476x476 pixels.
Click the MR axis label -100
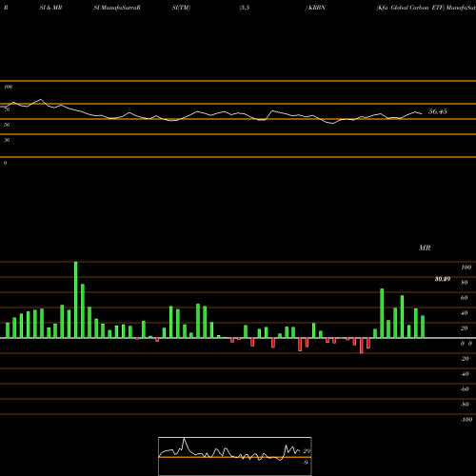(466, 420)
